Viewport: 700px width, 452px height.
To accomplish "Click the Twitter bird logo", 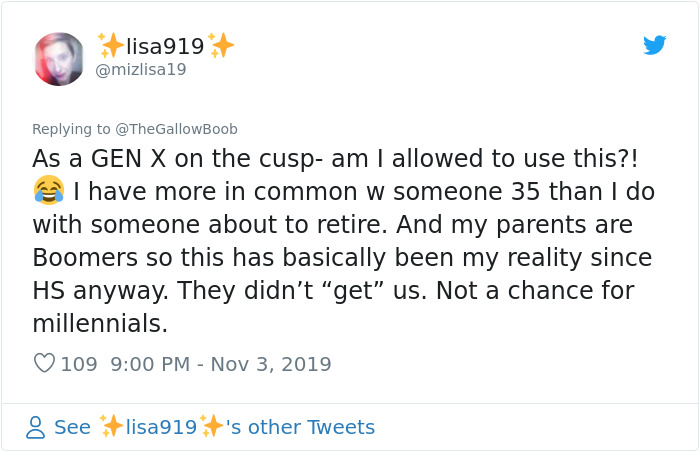I will pyautogui.click(x=654, y=45).
